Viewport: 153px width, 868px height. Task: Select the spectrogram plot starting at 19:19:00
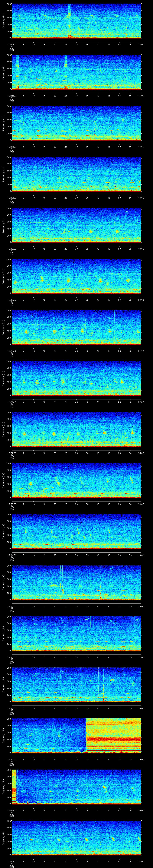pyautogui.click(x=76, y=276)
